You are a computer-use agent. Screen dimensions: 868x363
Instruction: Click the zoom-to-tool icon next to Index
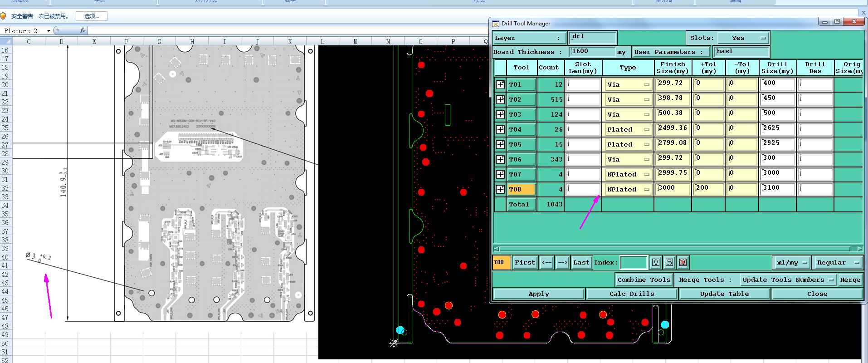pos(669,262)
